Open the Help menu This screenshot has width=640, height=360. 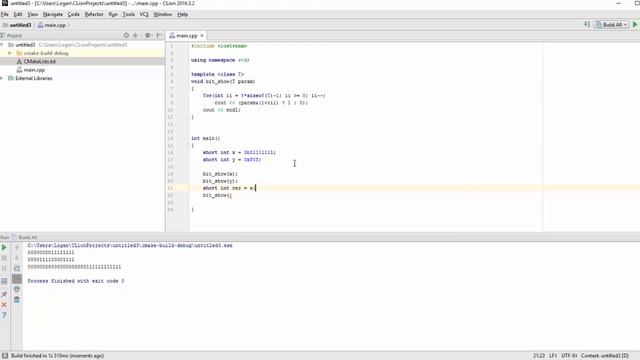pyautogui.click(x=182, y=14)
